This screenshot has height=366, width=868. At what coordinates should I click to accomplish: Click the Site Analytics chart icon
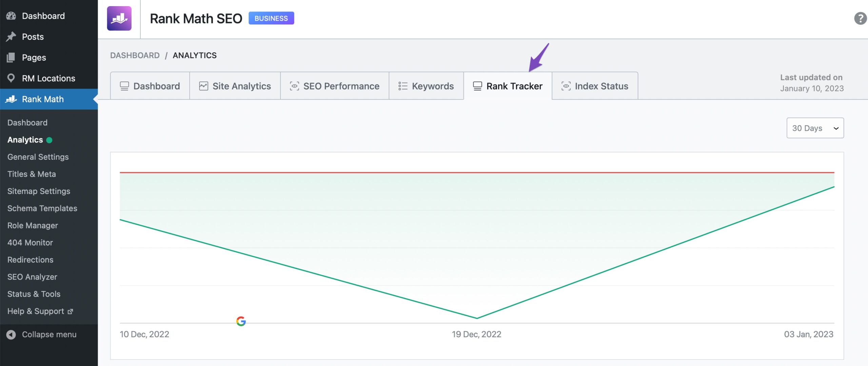coord(203,86)
